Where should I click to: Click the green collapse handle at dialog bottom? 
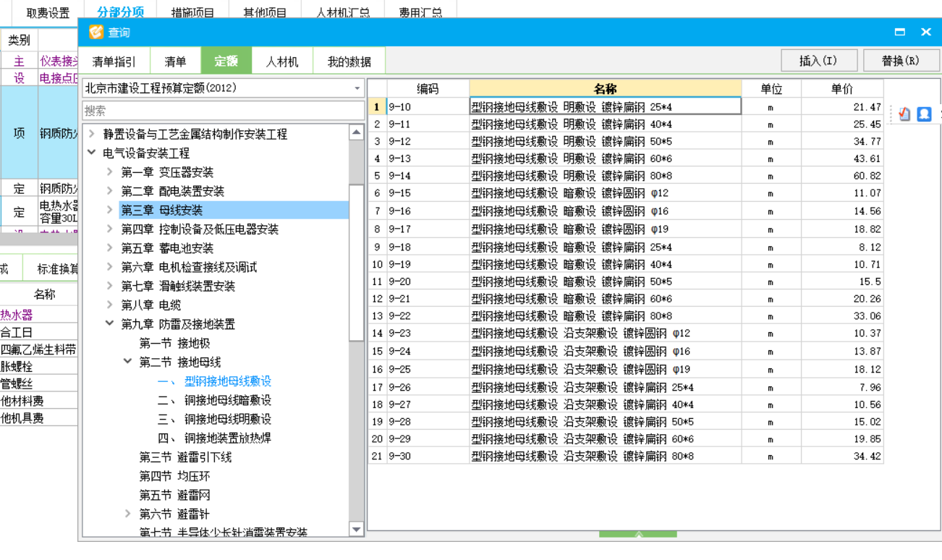coord(638,535)
